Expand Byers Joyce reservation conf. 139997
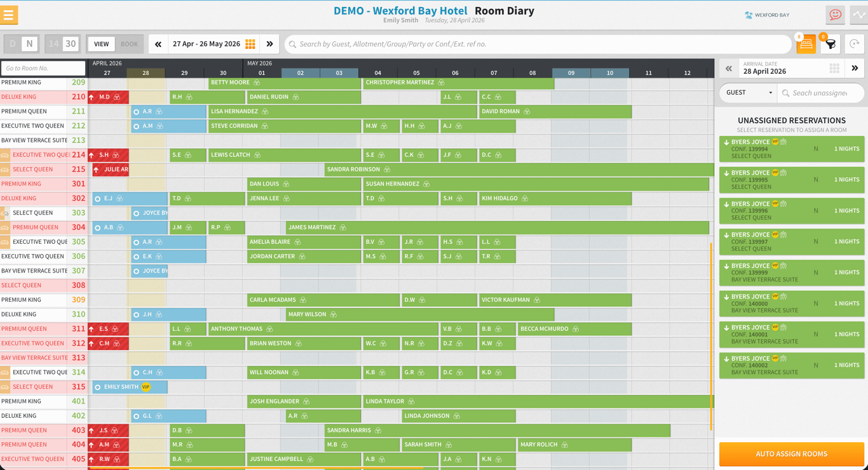The width and height of the screenshot is (868, 470). click(792, 242)
